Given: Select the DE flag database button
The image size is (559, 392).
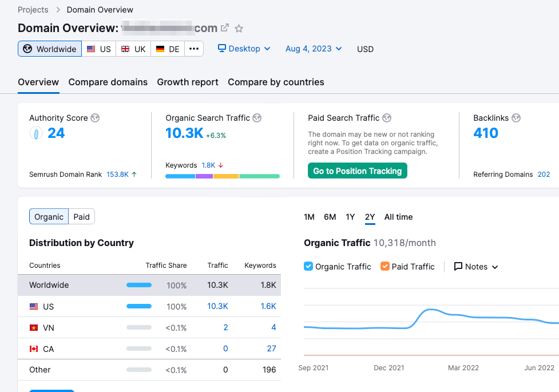Looking at the screenshot, I should [168, 49].
